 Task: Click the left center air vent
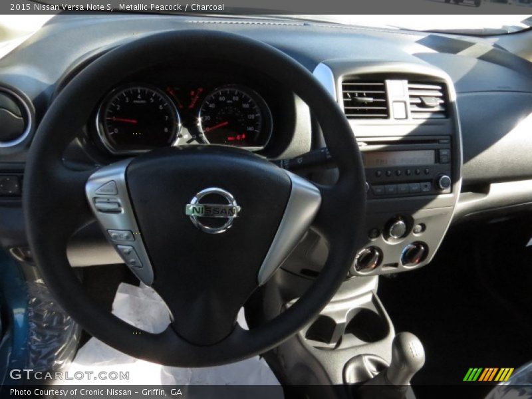[364, 99]
